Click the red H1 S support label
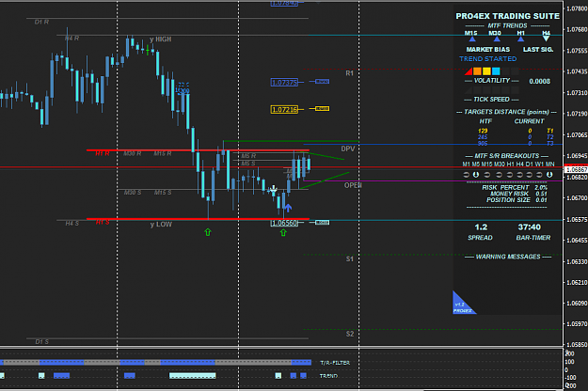 click(103, 222)
